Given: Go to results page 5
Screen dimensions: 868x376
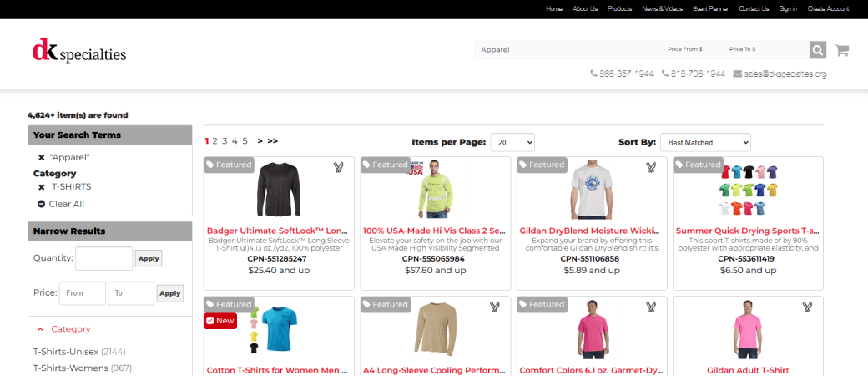Looking at the screenshot, I should click(x=245, y=141).
